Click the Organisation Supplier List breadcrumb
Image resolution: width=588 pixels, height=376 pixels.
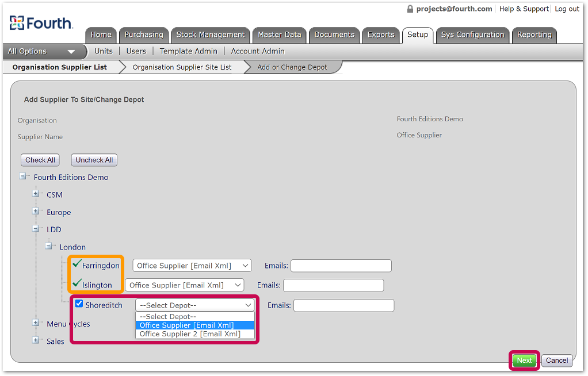[x=60, y=67]
